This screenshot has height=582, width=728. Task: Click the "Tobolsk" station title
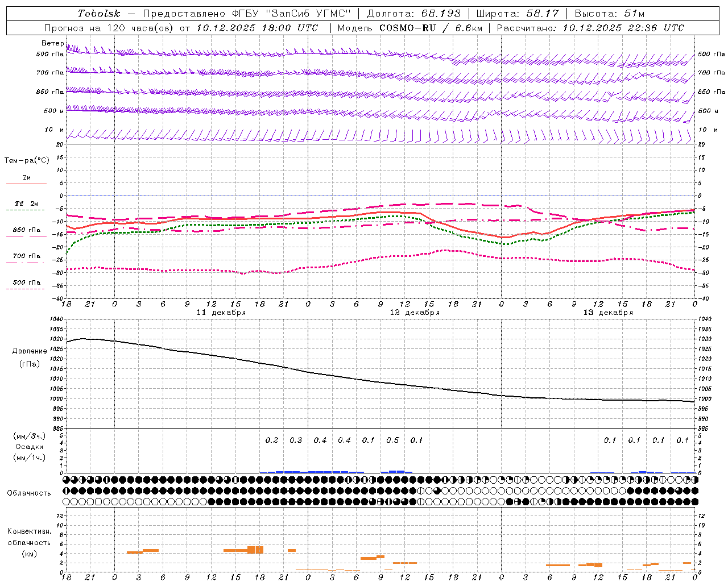tap(99, 14)
